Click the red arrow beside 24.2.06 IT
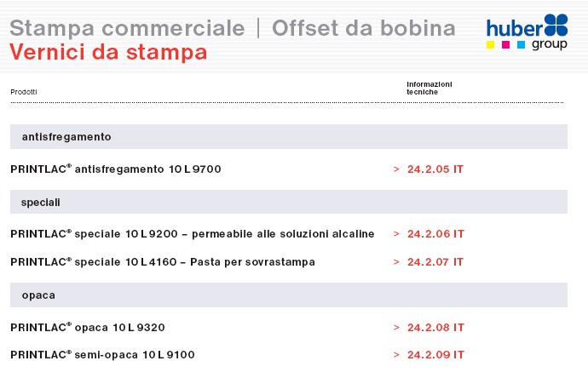 click(x=396, y=234)
